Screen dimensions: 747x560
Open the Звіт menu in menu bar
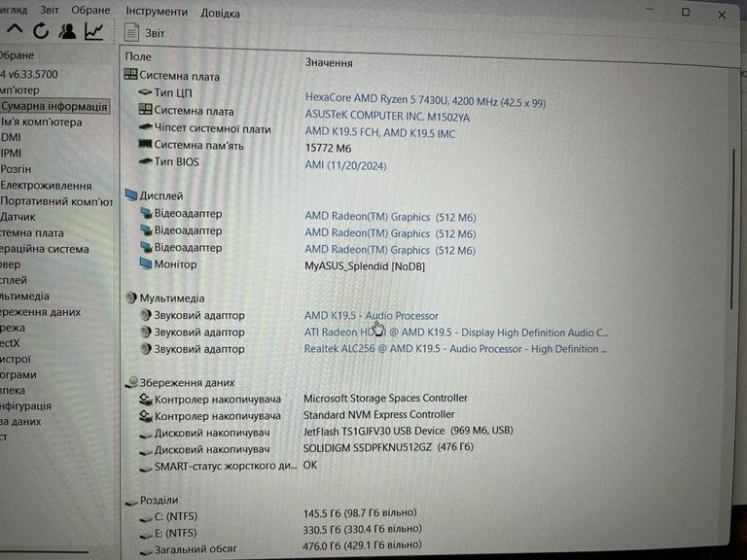click(50, 10)
